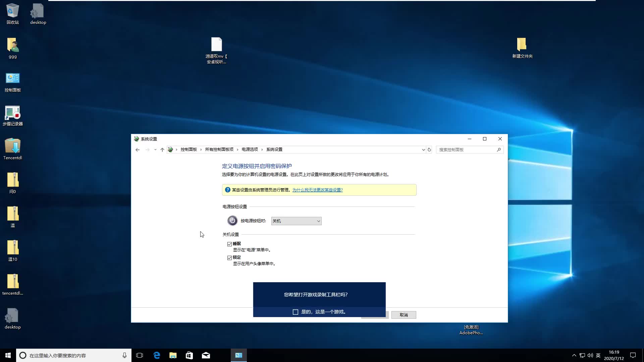Open the ggg user folder icon

pos(12,48)
